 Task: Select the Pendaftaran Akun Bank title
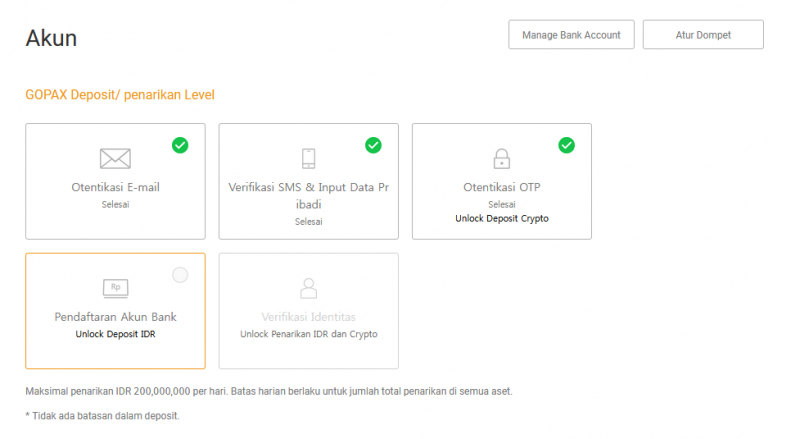(115, 317)
